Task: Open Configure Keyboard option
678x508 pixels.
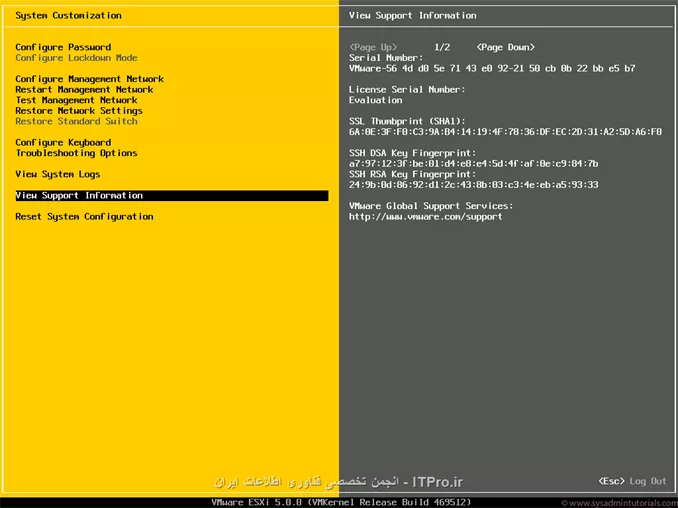Action: (63, 143)
